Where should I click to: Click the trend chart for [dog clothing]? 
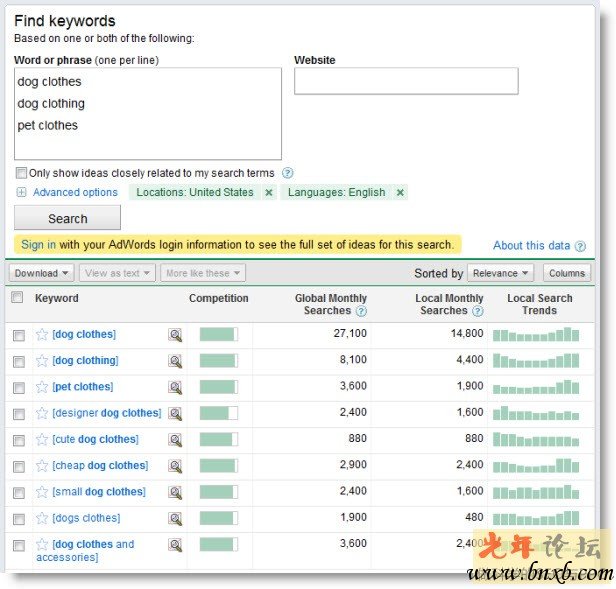[x=536, y=361]
